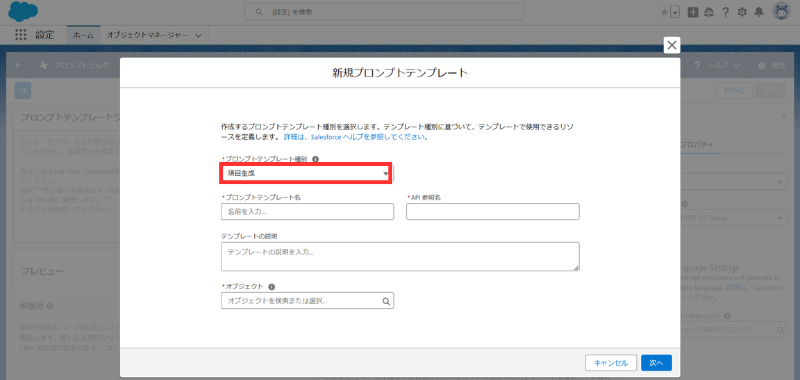
Task: Click the 次へ button
Action: coord(656,363)
